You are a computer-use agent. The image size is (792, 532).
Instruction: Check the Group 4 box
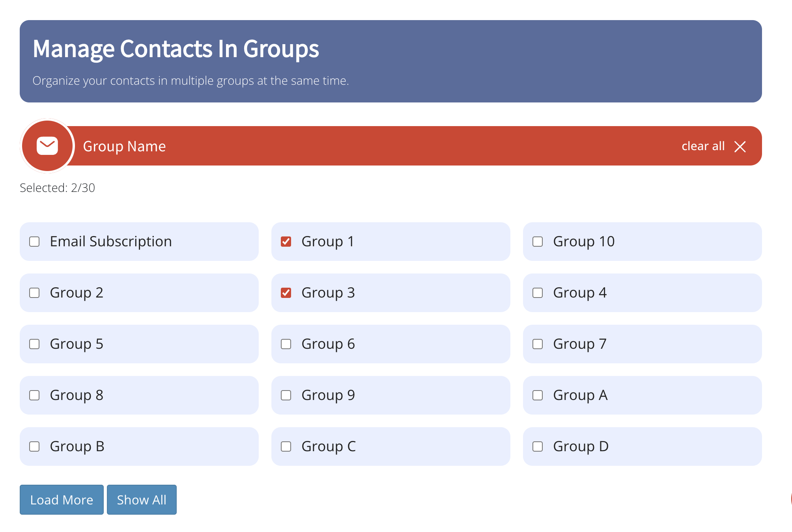click(538, 292)
